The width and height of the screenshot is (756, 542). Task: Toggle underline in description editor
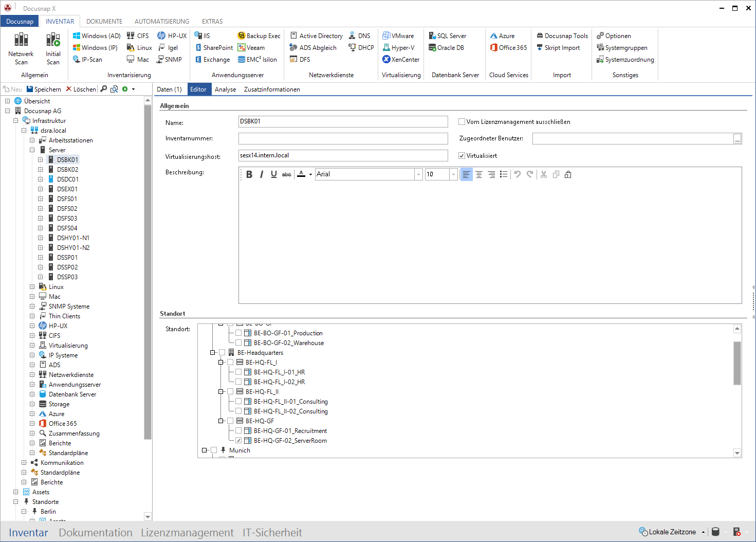pos(274,174)
